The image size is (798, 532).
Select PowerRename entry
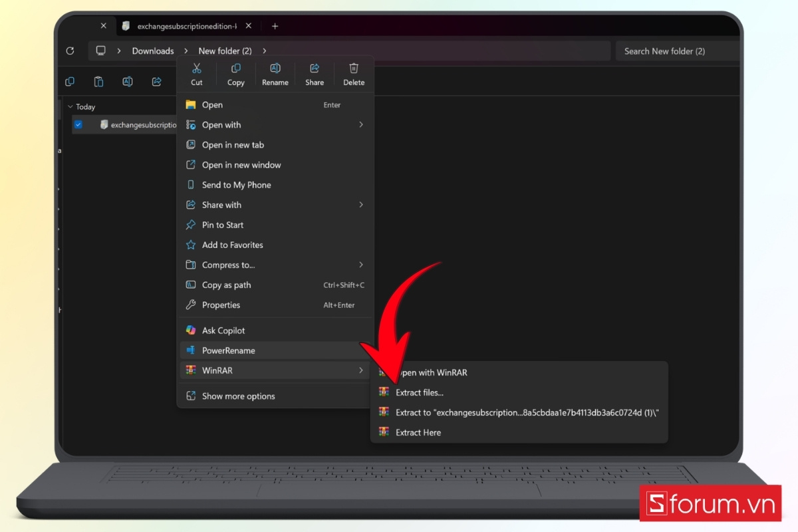tap(275, 350)
